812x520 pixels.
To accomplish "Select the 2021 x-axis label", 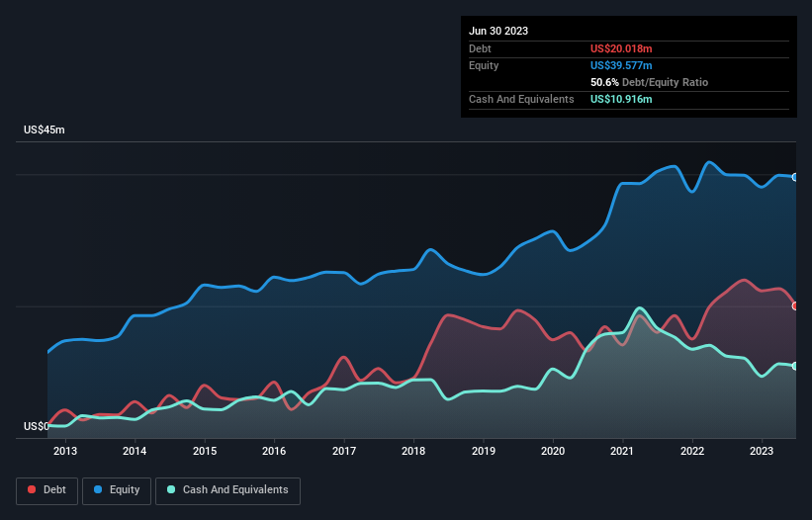I will tap(622, 451).
